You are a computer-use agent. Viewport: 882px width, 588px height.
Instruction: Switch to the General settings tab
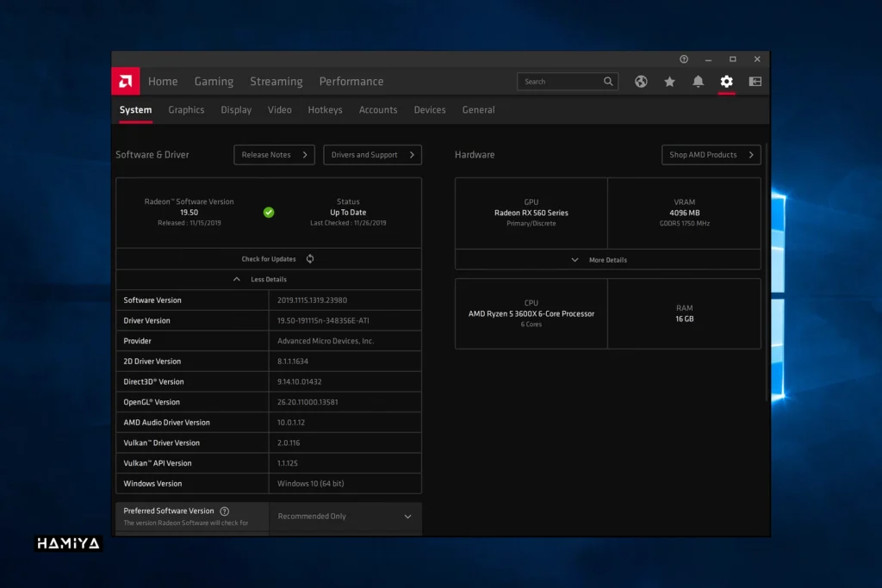tap(479, 109)
